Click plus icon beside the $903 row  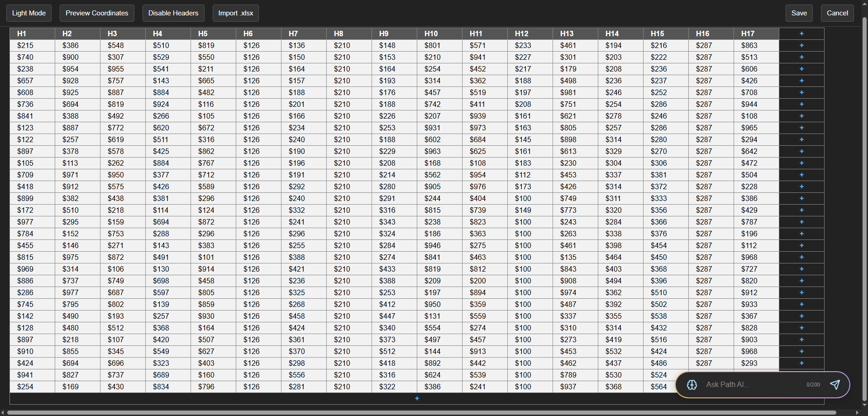coord(801,339)
